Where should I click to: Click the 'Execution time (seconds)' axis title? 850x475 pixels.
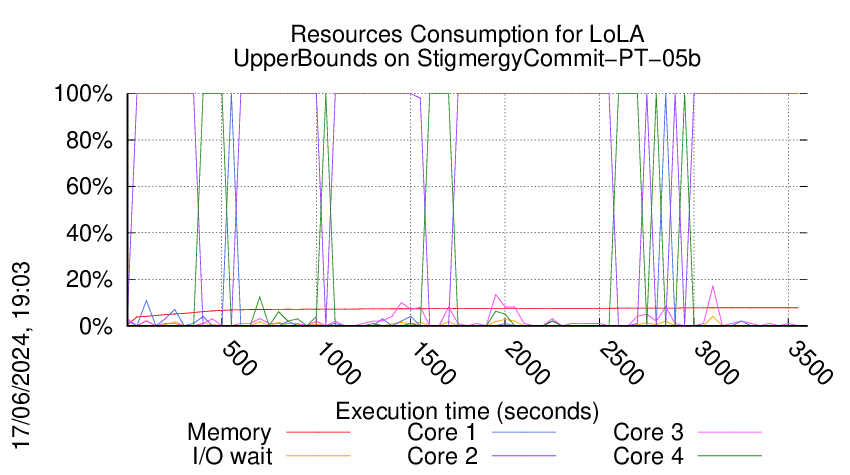point(467,412)
